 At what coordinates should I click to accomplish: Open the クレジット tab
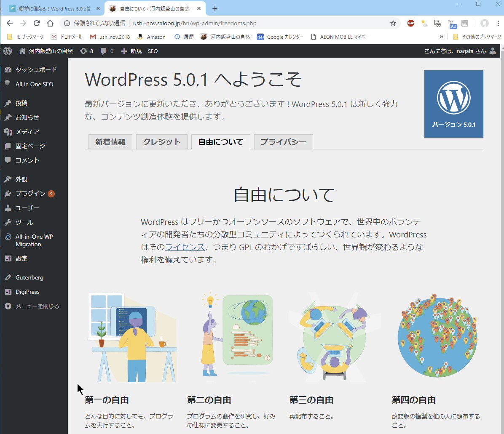pyautogui.click(x=161, y=142)
